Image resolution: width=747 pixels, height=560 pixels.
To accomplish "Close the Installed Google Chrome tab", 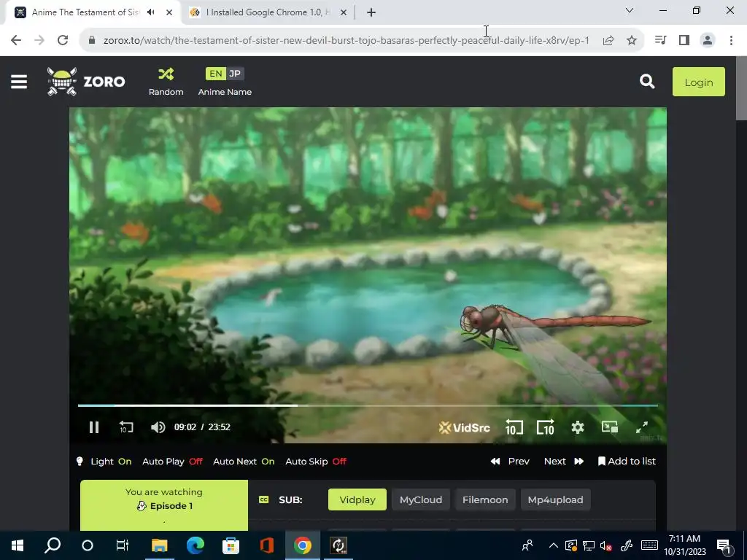I will point(344,13).
